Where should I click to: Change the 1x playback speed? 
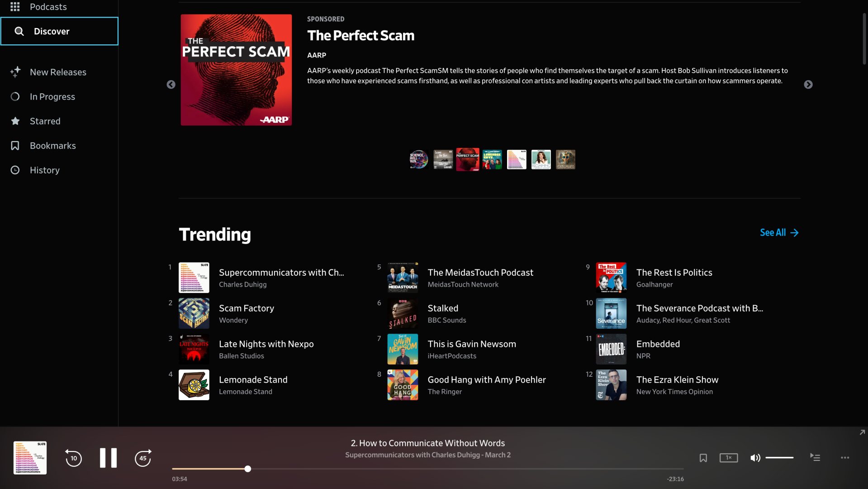[729, 458]
